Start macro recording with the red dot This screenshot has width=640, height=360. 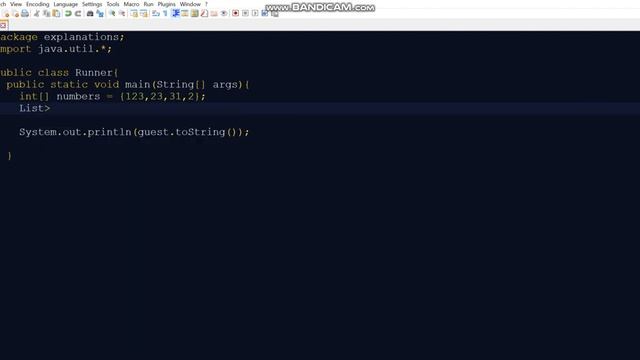(236, 13)
